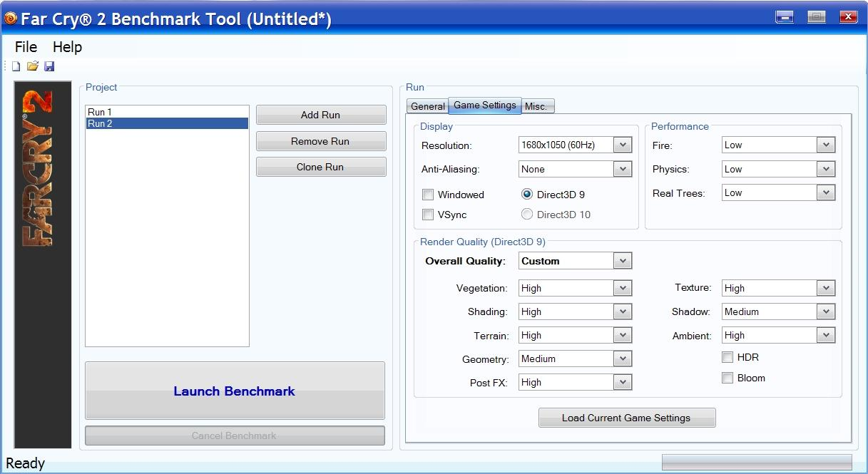Maximize the benchmark tool window
The height and width of the screenshot is (474, 868).
point(817,17)
